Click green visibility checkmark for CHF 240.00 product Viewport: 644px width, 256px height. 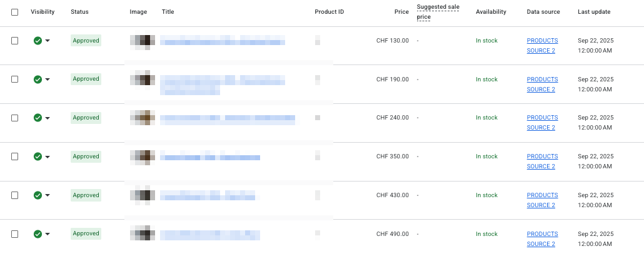pos(38,118)
